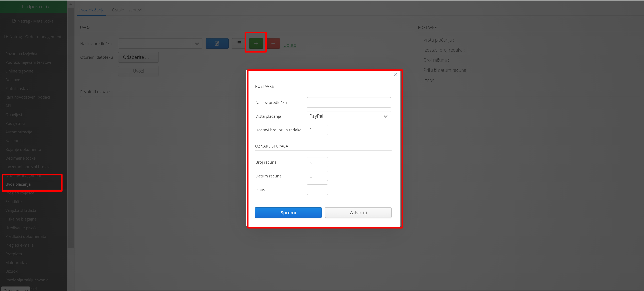644x291 pixels.
Task: Click the Broj računa column field
Action: coord(317,162)
